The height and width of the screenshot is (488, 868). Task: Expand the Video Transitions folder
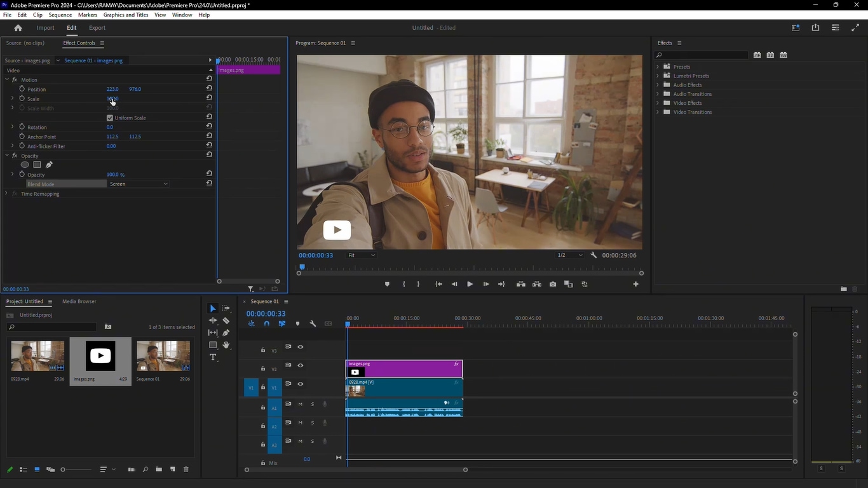(x=658, y=112)
